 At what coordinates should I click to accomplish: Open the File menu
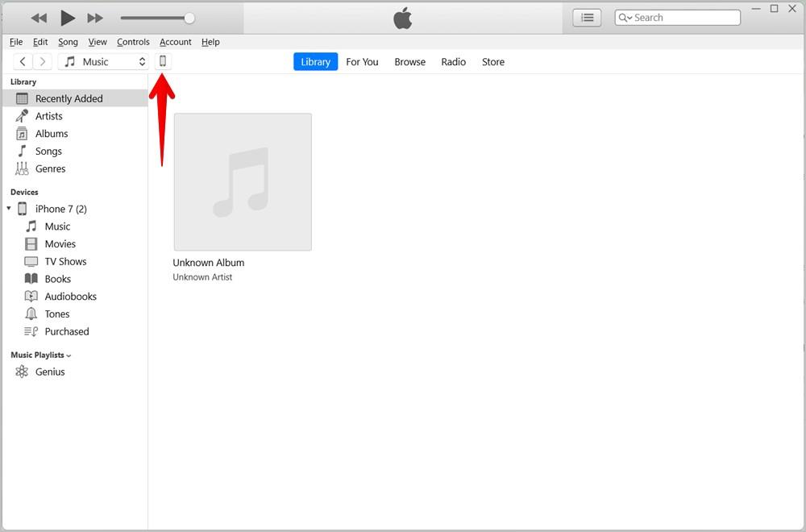point(16,42)
